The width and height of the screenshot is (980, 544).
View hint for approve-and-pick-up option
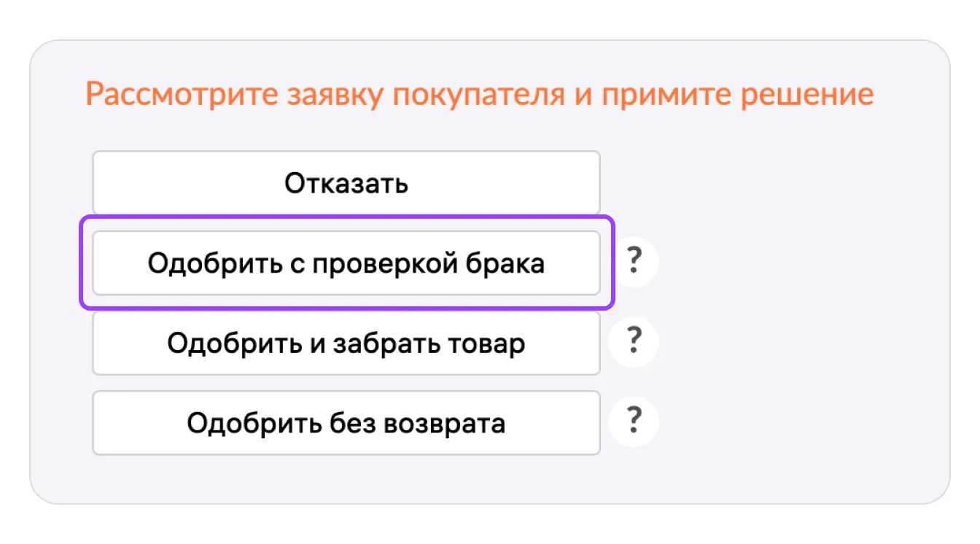[x=634, y=341]
